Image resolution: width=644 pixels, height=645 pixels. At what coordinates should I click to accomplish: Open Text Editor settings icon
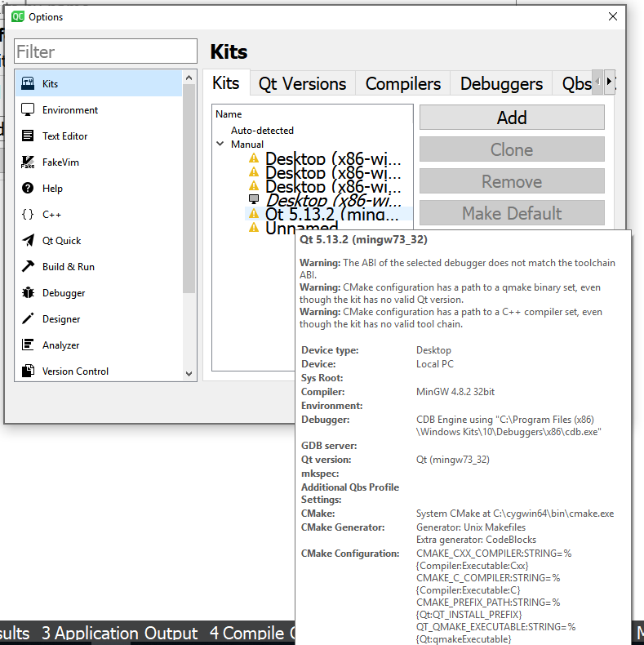pyautogui.click(x=28, y=136)
